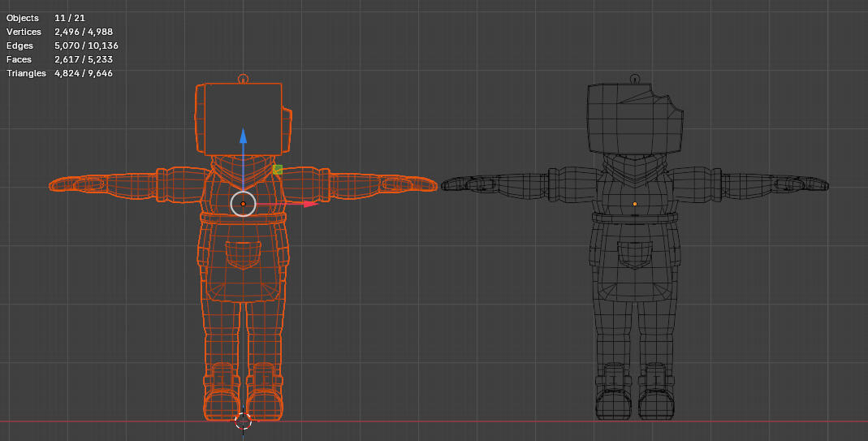Click the blue Z-axis move gizmo arrow
The width and height of the screenshot is (868, 441).
243,136
